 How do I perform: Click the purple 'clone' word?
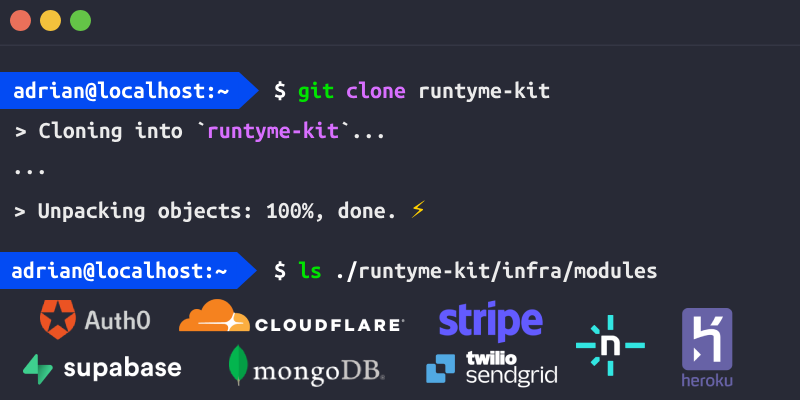[x=376, y=91]
